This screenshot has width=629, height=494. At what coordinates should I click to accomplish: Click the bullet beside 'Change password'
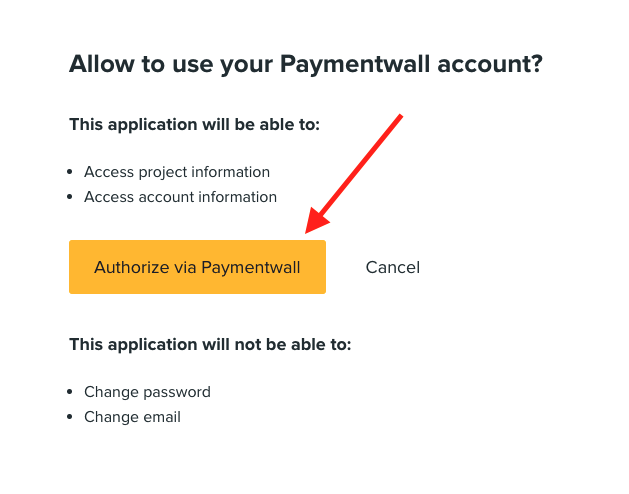click(x=70, y=392)
